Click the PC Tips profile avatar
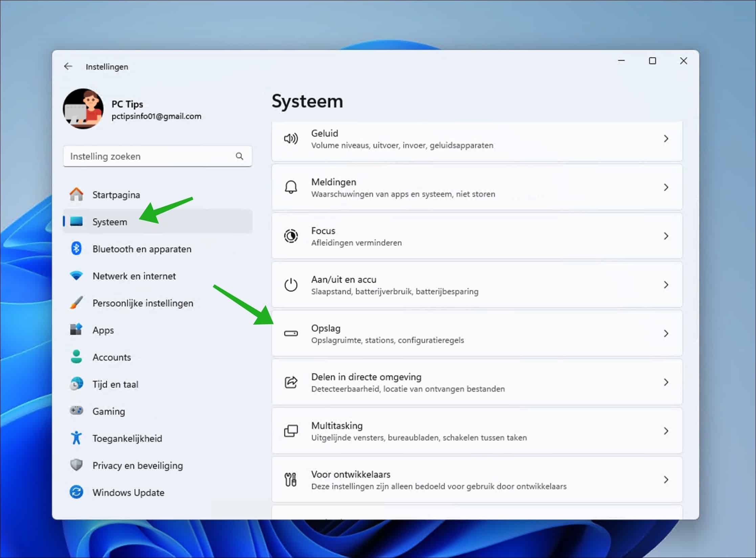 [83, 109]
